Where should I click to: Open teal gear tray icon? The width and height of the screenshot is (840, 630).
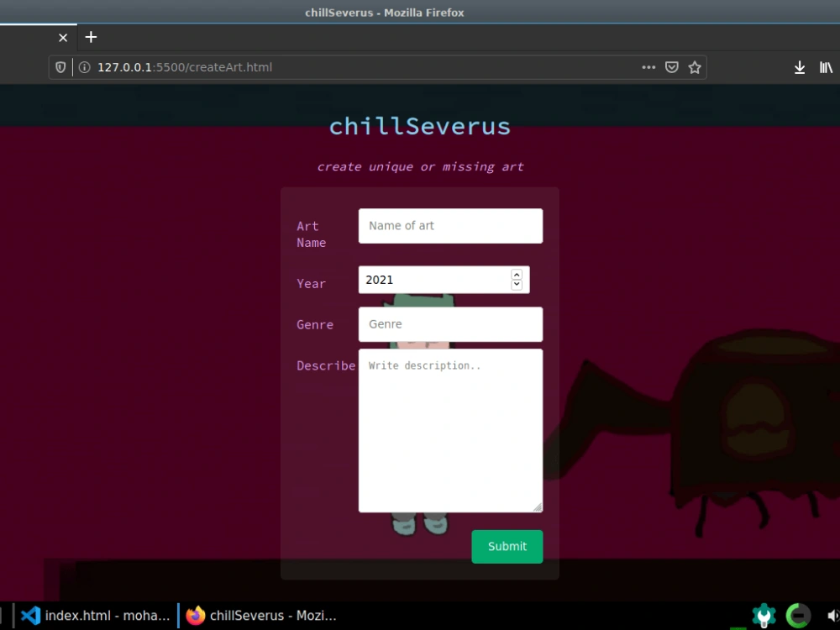coord(764,615)
